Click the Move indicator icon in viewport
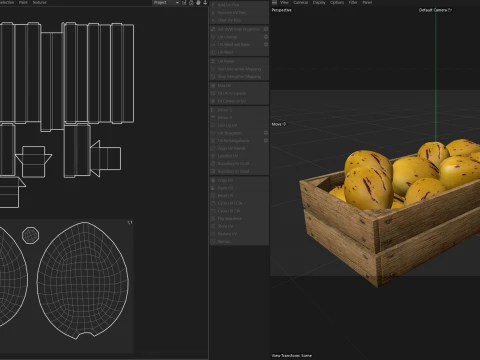Viewport: 480px width, 360px height. (284, 124)
